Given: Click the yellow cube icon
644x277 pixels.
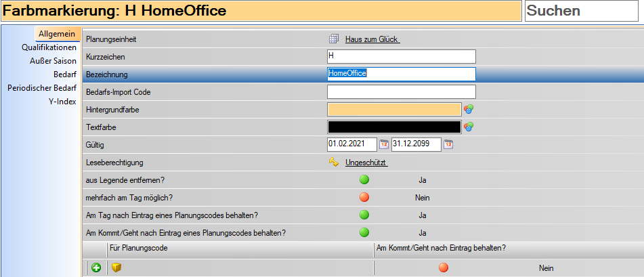Looking at the screenshot, I should pos(116,268).
